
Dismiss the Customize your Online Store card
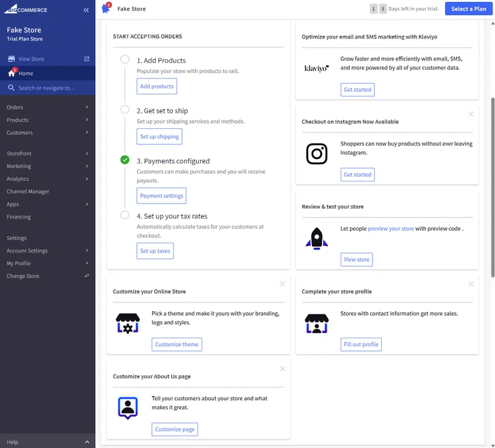pos(283,284)
